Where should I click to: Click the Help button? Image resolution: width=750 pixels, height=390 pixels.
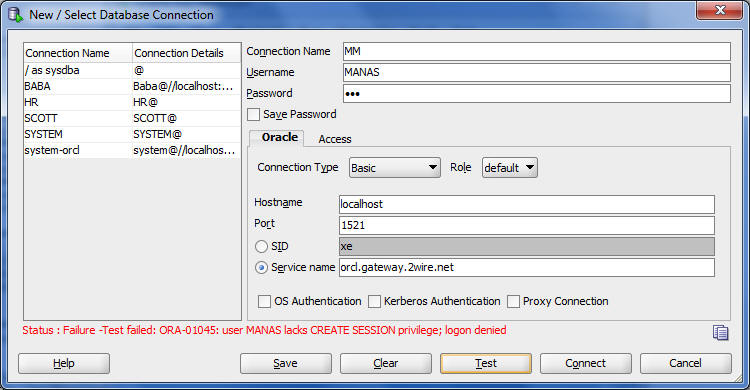click(64, 363)
